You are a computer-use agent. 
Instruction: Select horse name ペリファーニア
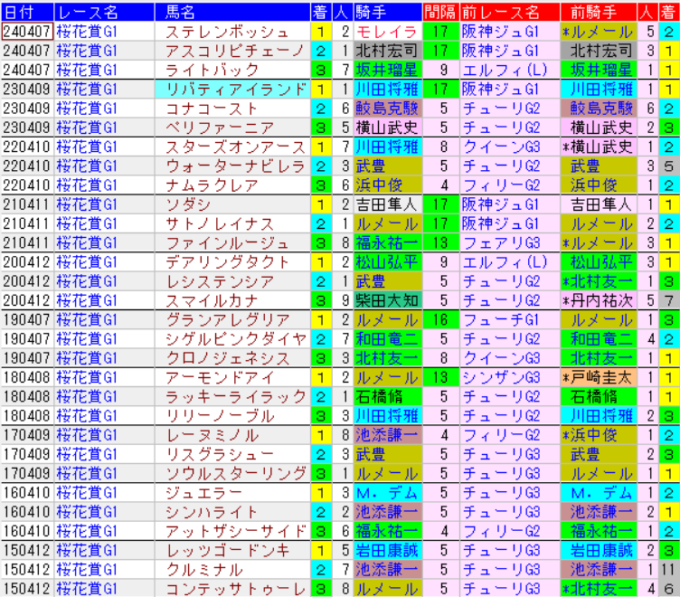pos(220,127)
